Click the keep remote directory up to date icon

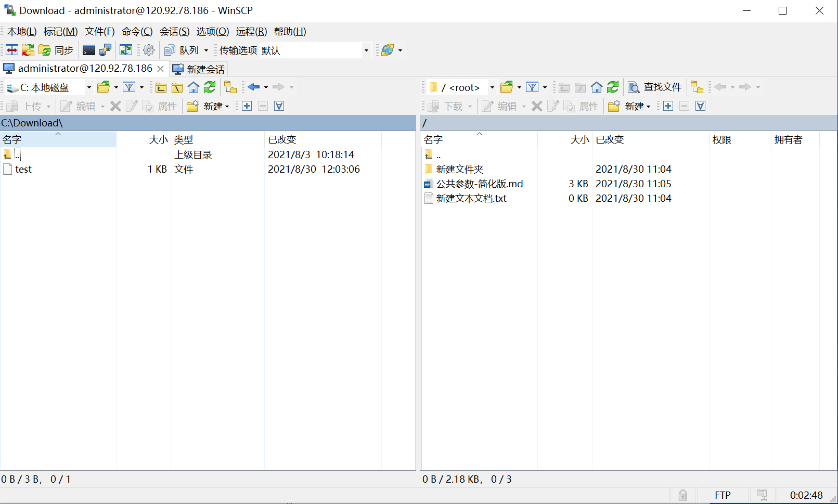tap(126, 50)
